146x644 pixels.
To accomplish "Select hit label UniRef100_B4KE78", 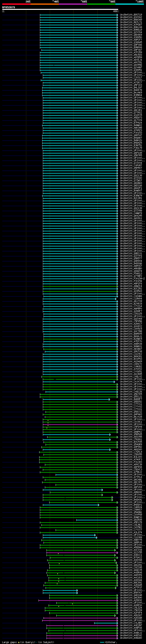I will [x=131, y=90].
